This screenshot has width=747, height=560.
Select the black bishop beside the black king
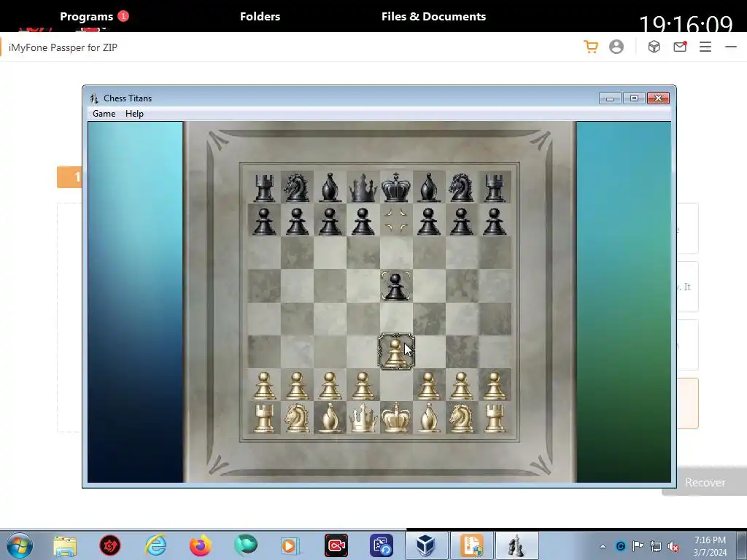(429, 187)
